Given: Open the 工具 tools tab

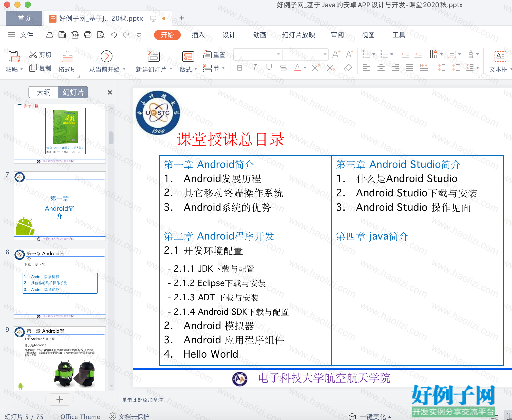Looking at the screenshot, I should point(399,35).
